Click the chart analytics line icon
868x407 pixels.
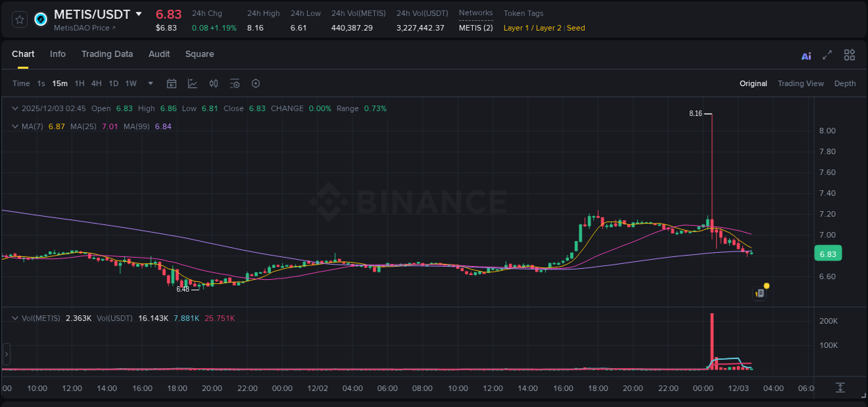[192, 83]
